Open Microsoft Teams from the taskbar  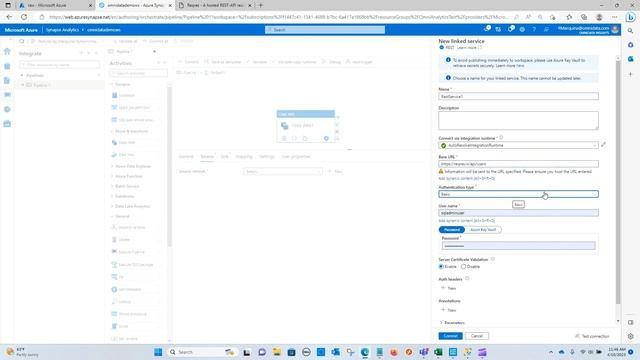(423, 352)
